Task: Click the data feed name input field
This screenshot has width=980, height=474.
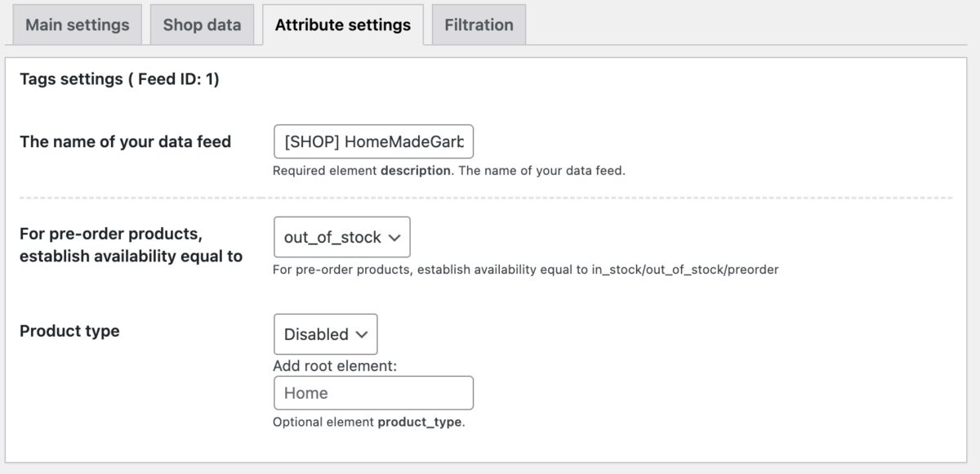Action: coord(373,141)
